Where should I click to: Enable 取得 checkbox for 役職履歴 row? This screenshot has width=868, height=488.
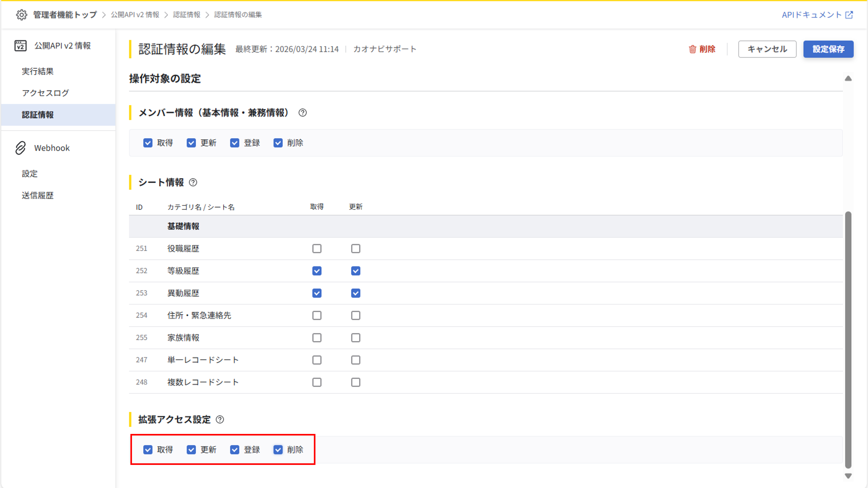316,249
